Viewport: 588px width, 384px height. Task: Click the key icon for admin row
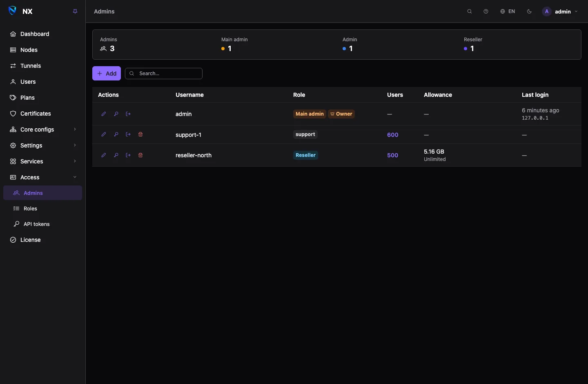116,114
